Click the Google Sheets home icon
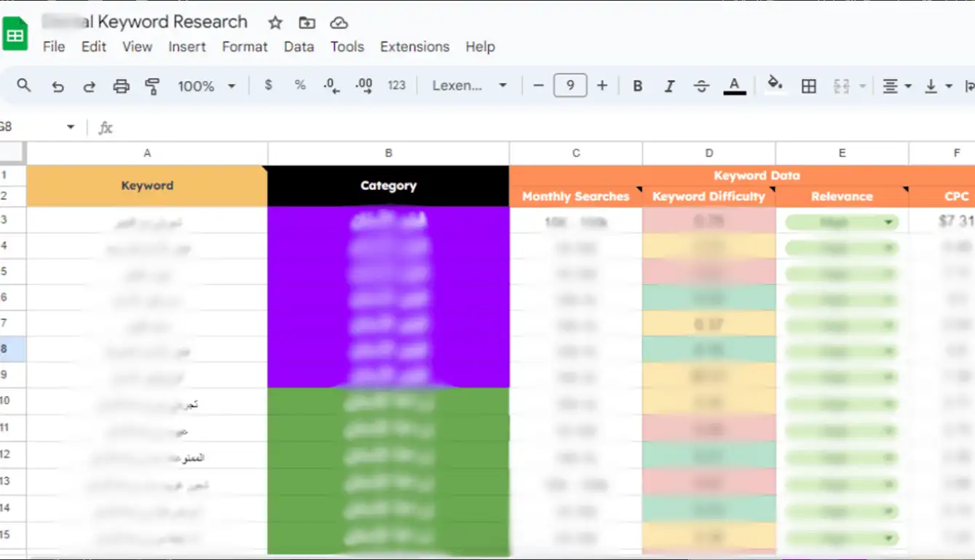Viewport: 975px width, 560px height. pyautogui.click(x=15, y=35)
